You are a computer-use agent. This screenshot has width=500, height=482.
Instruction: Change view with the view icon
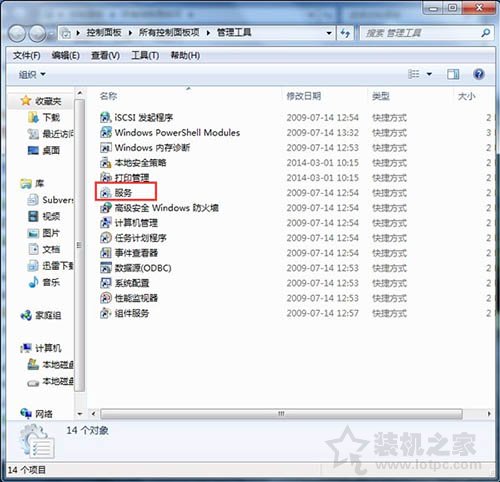click(x=414, y=74)
